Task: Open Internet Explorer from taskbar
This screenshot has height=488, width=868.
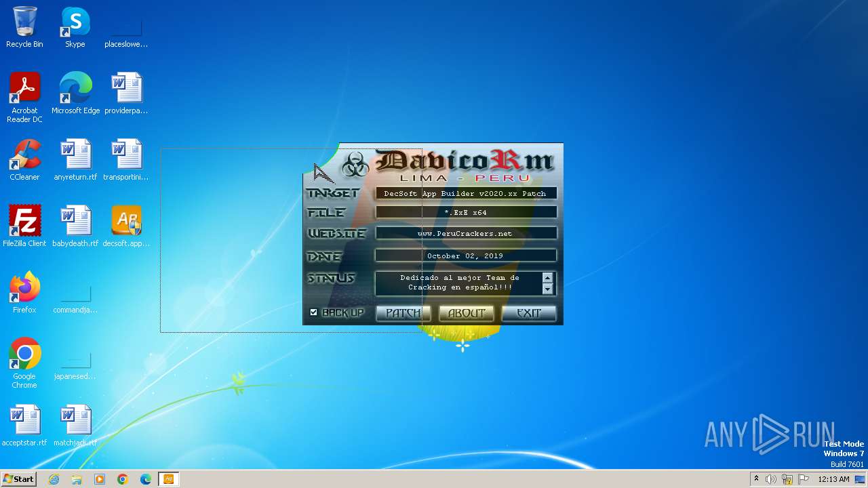Action: [x=54, y=479]
